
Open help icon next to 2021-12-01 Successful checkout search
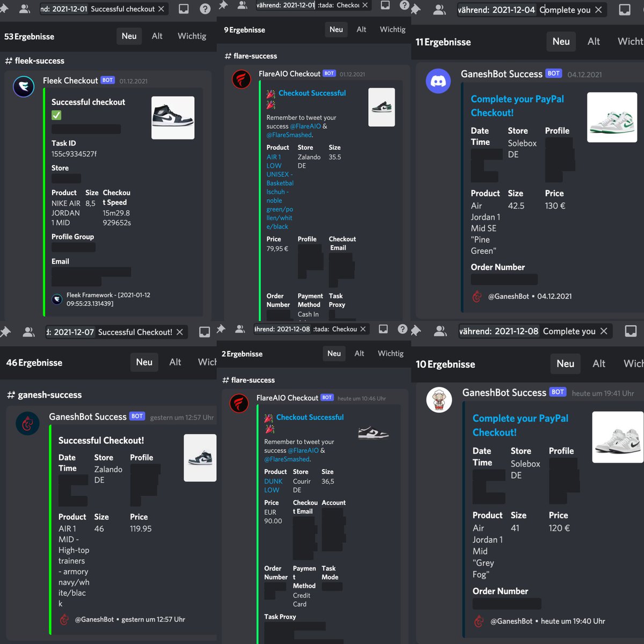tap(205, 9)
